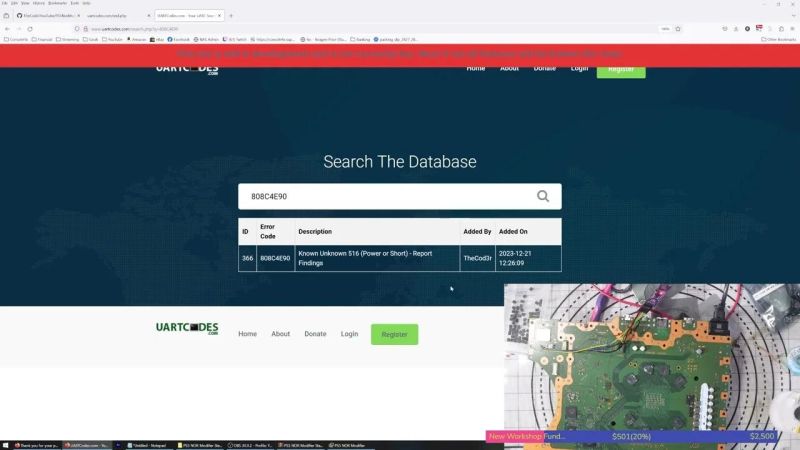Click the green Register button in footer
The height and width of the screenshot is (450, 800).
pos(394,334)
